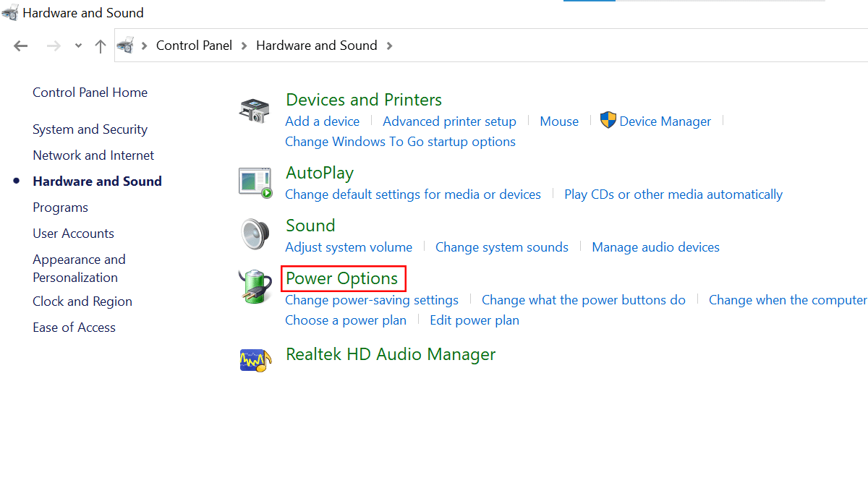Click the Control Panel breadcrumb segment
868x488 pixels.
click(194, 46)
